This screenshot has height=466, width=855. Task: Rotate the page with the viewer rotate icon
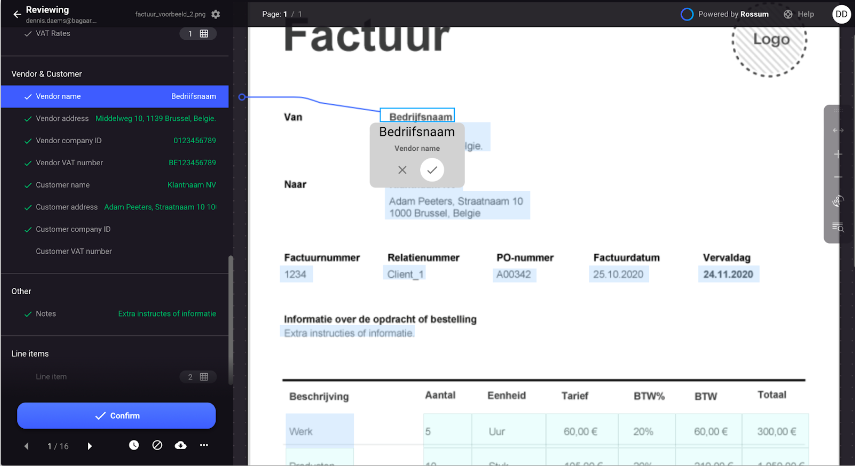click(x=838, y=201)
